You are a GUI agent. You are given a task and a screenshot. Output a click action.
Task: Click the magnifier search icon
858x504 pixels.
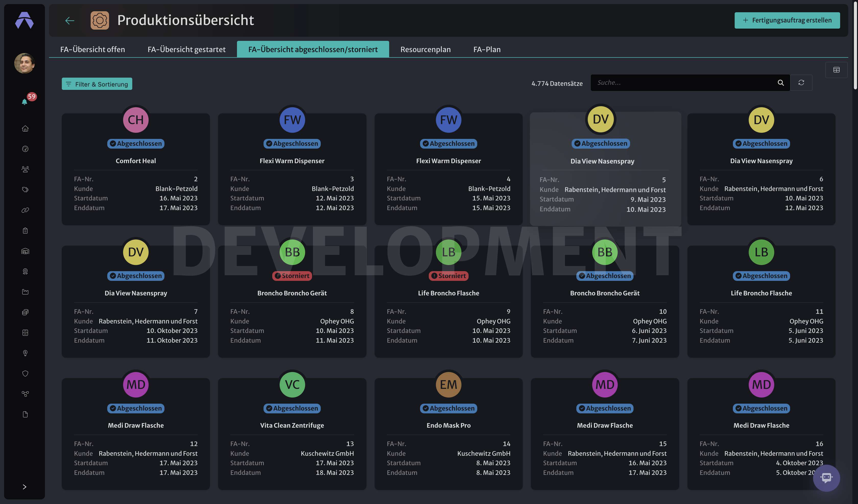781,83
